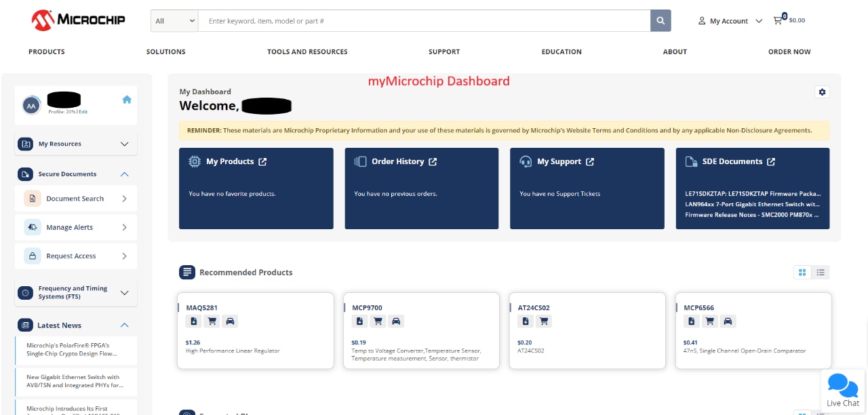Open the dashboard settings gear
The height and width of the screenshot is (415, 868).
(822, 92)
